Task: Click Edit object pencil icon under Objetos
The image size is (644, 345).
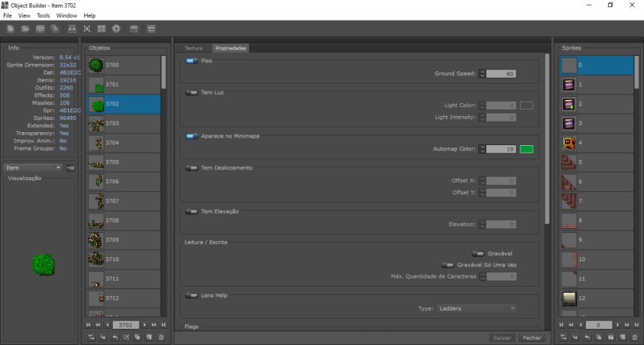Action: [126, 337]
